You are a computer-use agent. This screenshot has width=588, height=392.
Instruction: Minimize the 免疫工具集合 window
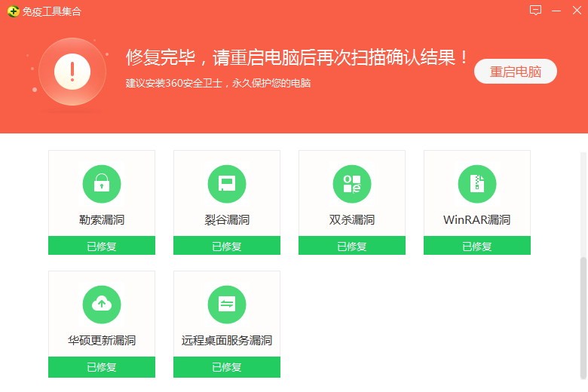click(x=556, y=11)
